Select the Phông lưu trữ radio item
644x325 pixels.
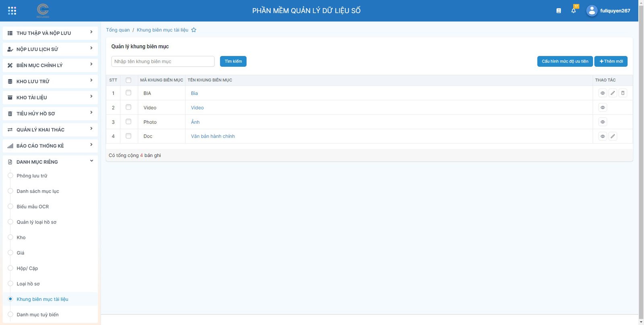(x=10, y=175)
